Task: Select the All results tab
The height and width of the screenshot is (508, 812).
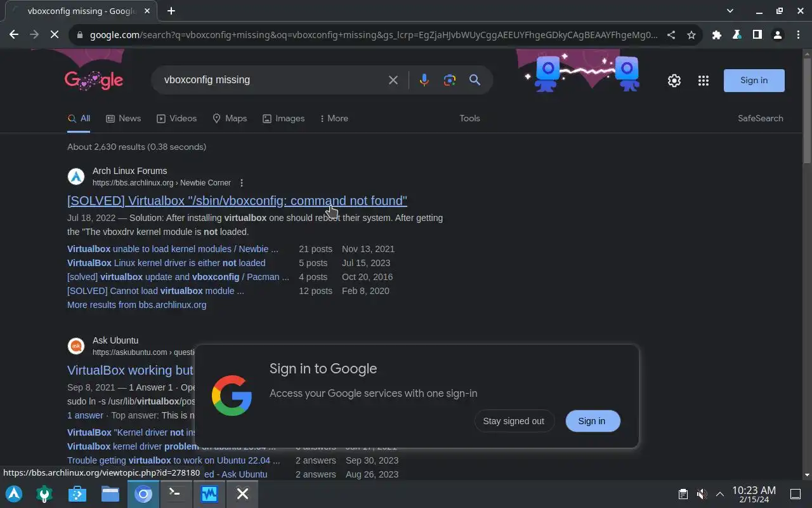Action: [x=79, y=119]
